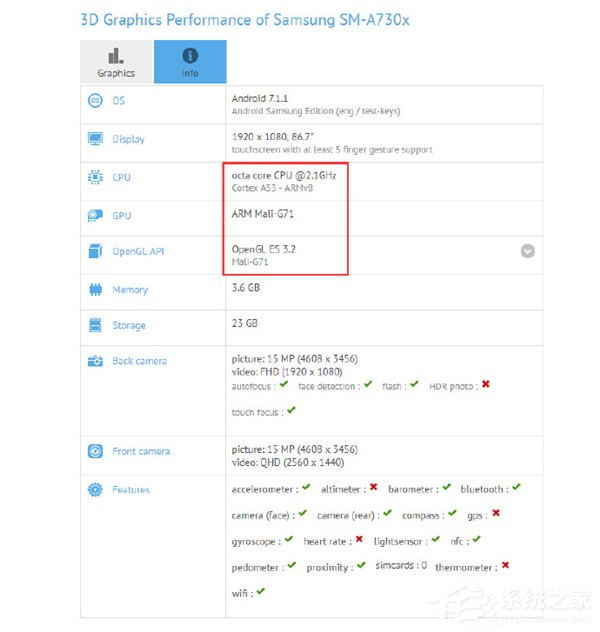Screen dimensions: 600x632
Task: Click the camera (rear) feature text
Action: 349,516
